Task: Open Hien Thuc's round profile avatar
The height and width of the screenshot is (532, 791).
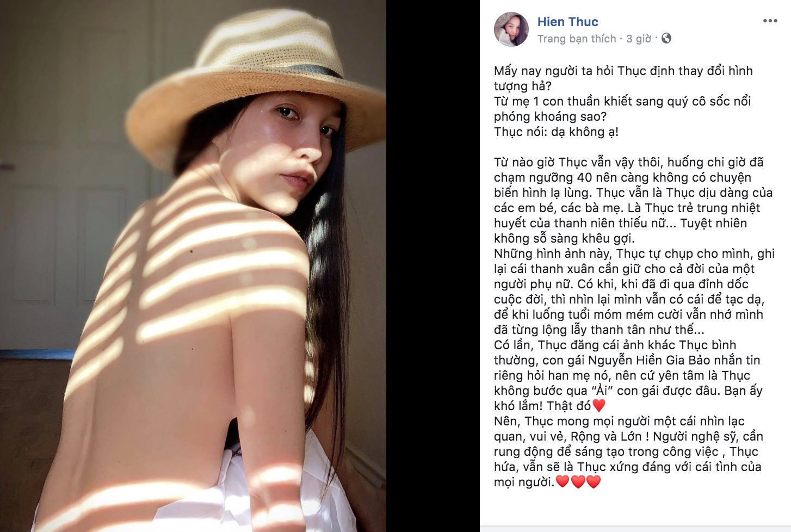Action: 511,29
